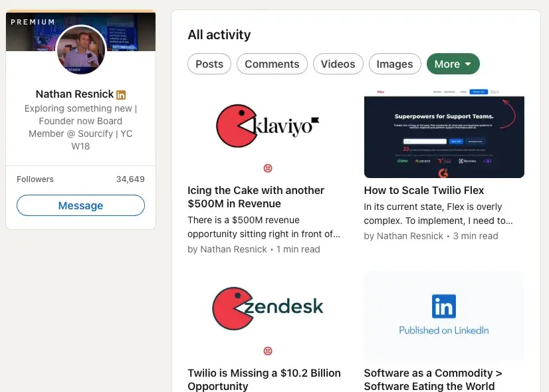The width and height of the screenshot is (549, 392).
Task: Open "Twilio is Missing a $10.2 Billion Opportunity"
Action: coord(264,379)
